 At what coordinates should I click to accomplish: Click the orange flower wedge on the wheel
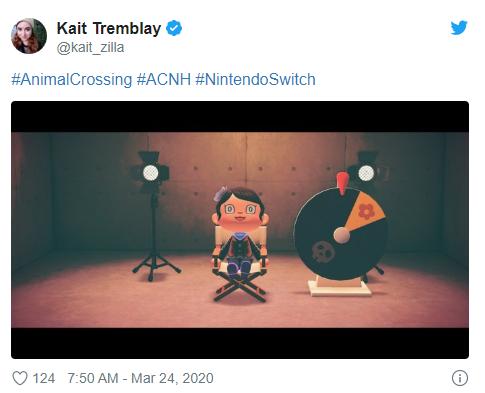[366, 210]
